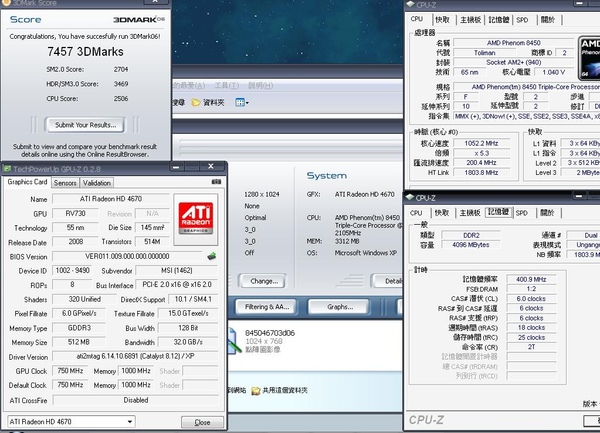The height and width of the screenshot is (433, 600).
Task: Open the 關於 tab in upper CPU-Z
Action: point(548,20)
